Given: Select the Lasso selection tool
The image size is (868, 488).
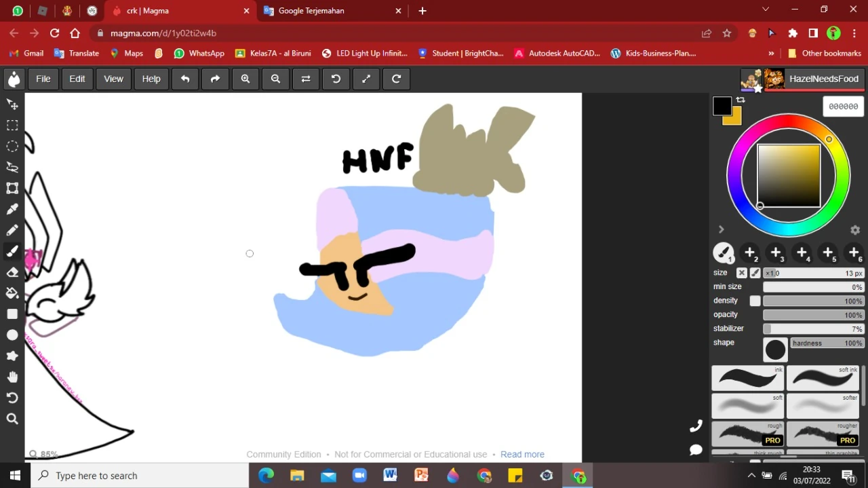Looking at the screenshot, I should (x=12, y=167).
